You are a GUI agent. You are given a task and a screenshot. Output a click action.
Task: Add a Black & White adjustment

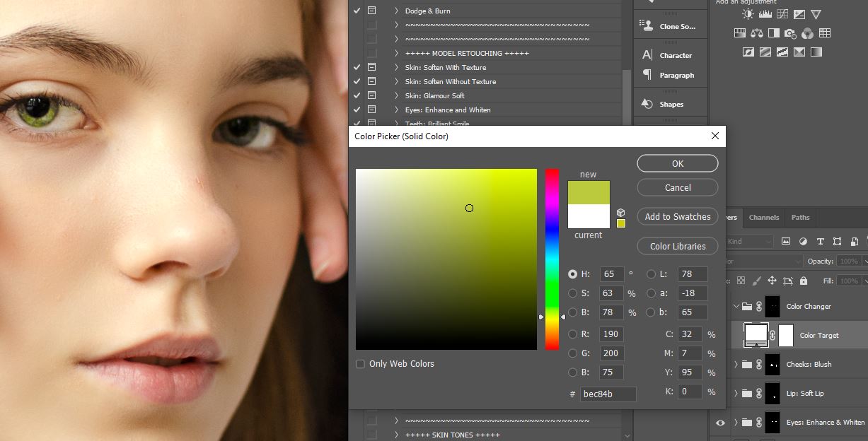[773, 33]
